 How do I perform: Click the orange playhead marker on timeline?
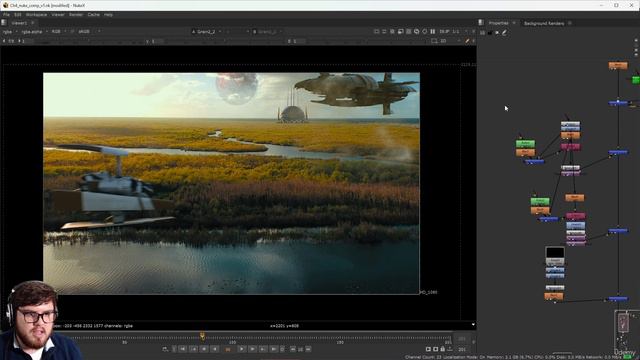point(202,336)
